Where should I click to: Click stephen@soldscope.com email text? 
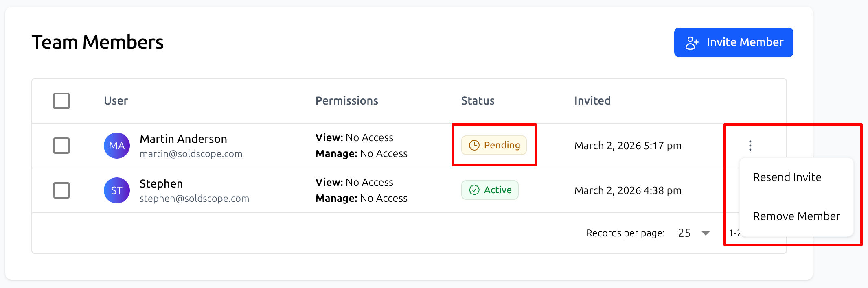coord(194,199)
